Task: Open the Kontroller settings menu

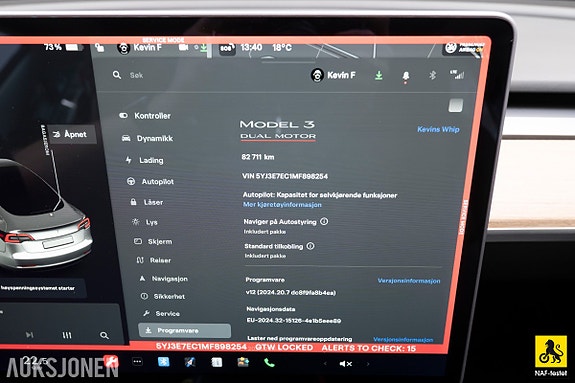Action: point(146,116)
